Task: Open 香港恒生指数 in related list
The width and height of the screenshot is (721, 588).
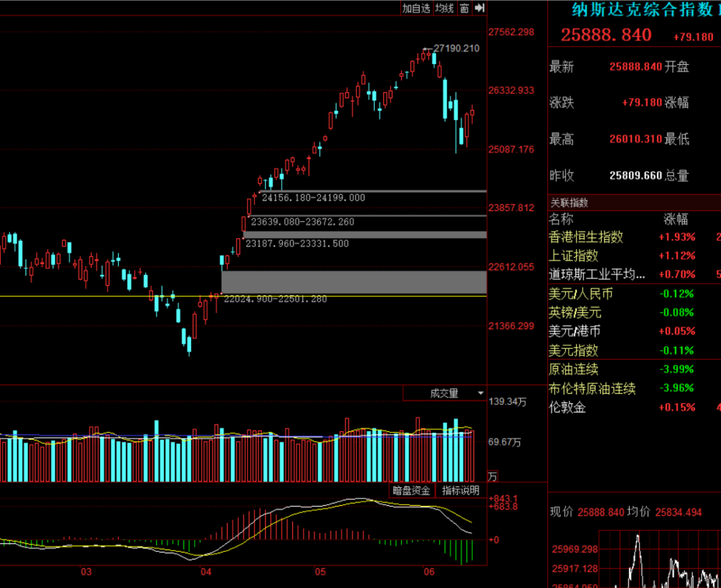Action: (635, 237)
